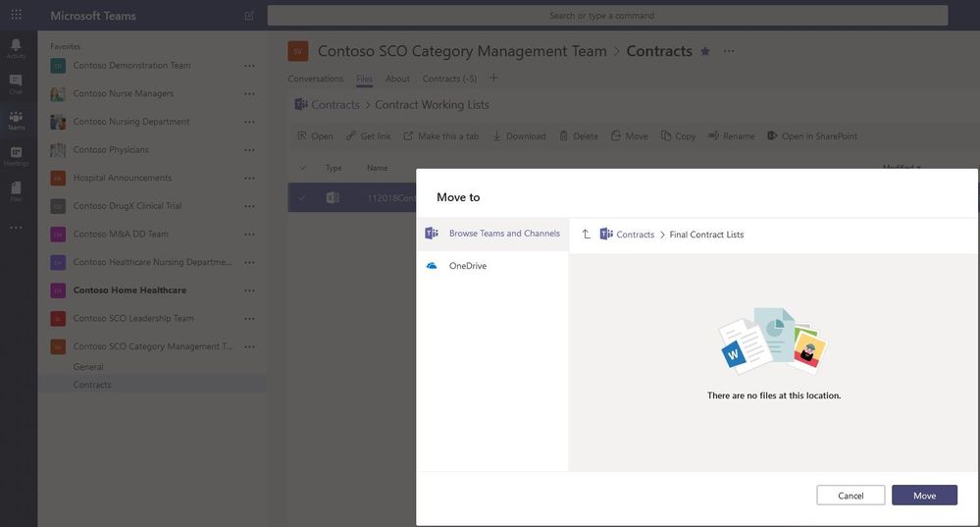Show more apps ellipsis in rail
This screenshot has height=527, width=980.
click(16, 228)
